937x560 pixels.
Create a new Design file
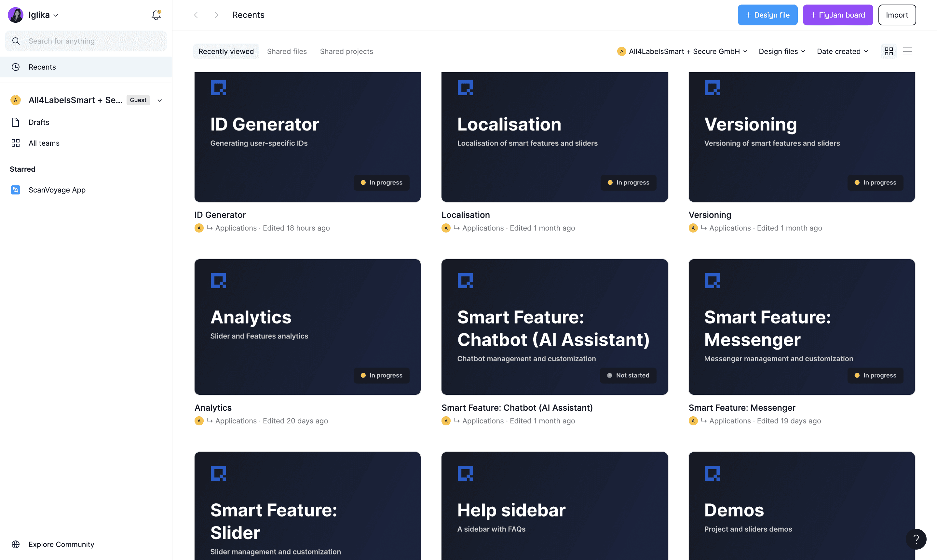(x=767, y=15)
